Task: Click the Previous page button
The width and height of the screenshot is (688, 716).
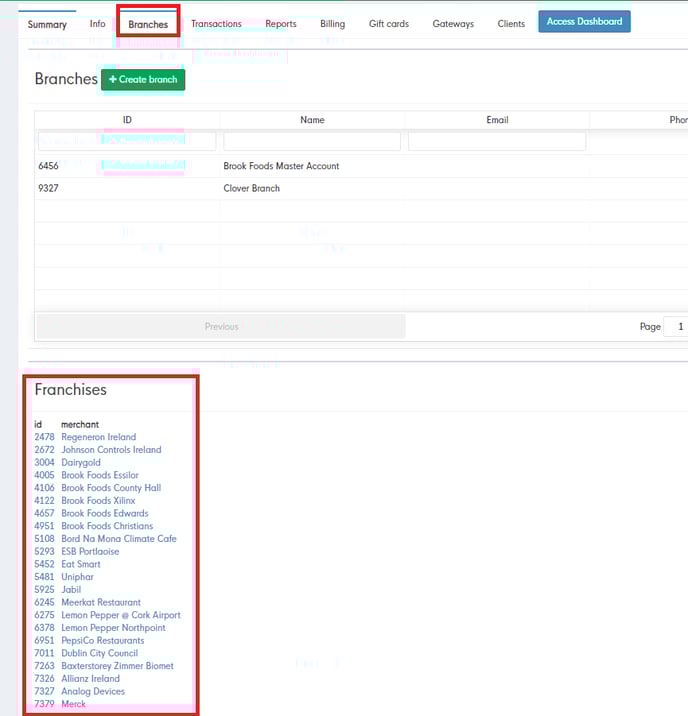Action: [x=221, y=326]
